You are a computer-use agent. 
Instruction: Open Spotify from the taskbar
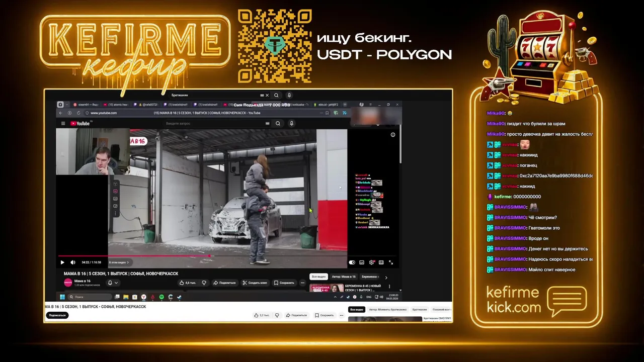[162, 297]
